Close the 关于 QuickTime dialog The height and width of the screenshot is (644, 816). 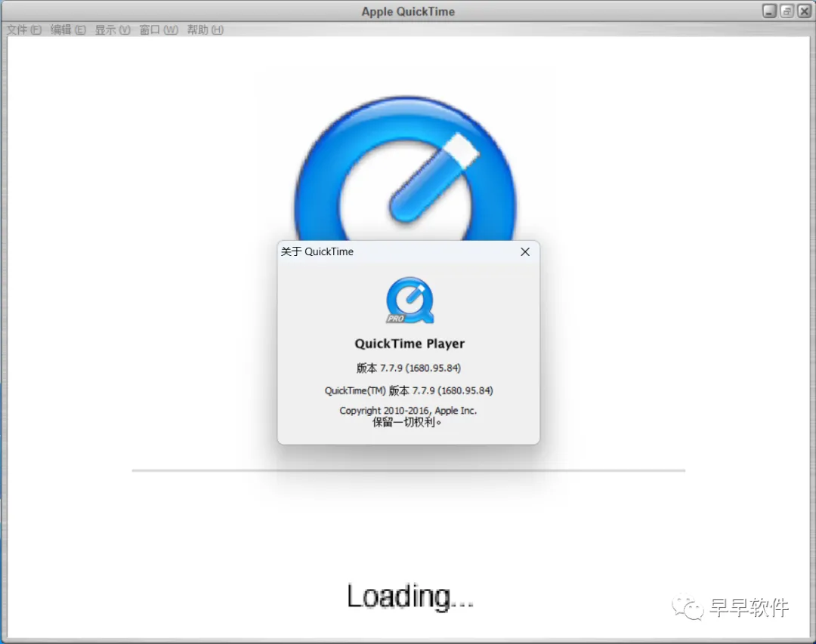525,251
